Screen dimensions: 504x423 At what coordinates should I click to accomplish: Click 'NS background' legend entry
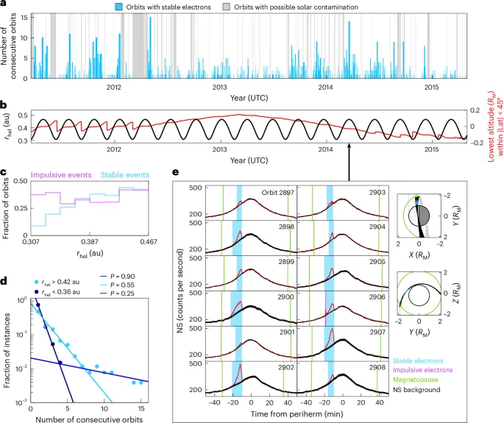point(416,390)
